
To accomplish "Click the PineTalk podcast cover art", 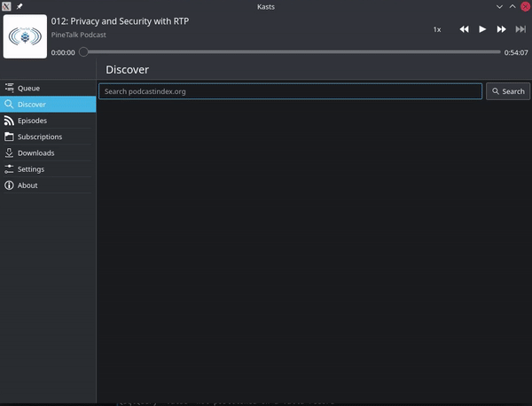I will (x=27, y=35).
